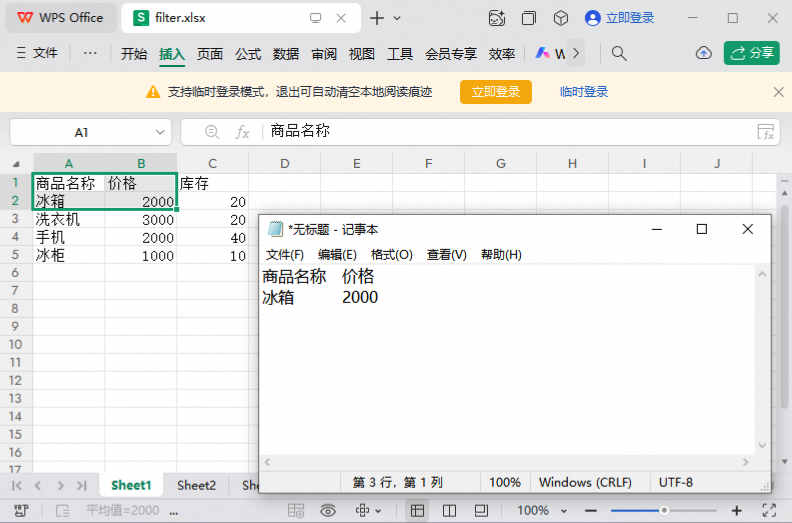Image resolution: width=792 pixels, height=523 pixels.
Task: Open the 100% zoom level dropdown
Action: coord(541,511)
